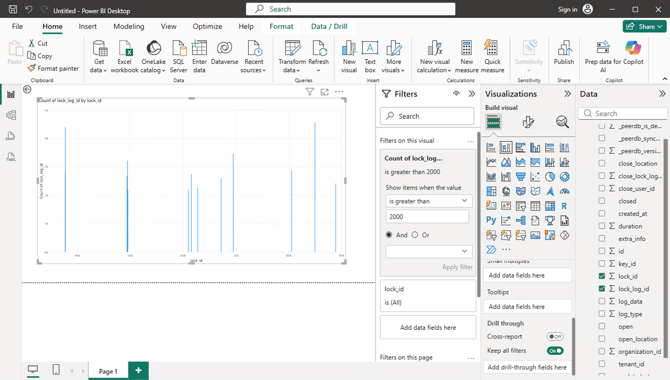Switch to Report view in left sidebar
This screenshot has width=670, height=380.
[11, 94]
